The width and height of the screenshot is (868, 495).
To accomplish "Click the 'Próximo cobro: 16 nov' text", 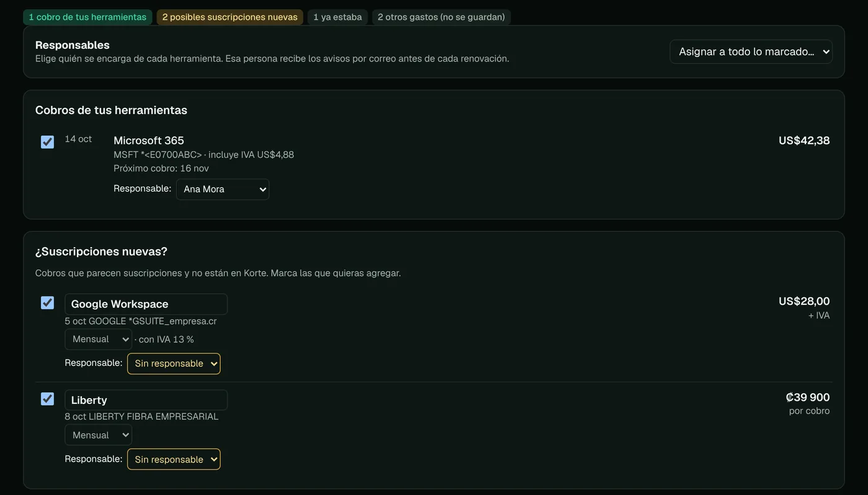I will point(161,169).
